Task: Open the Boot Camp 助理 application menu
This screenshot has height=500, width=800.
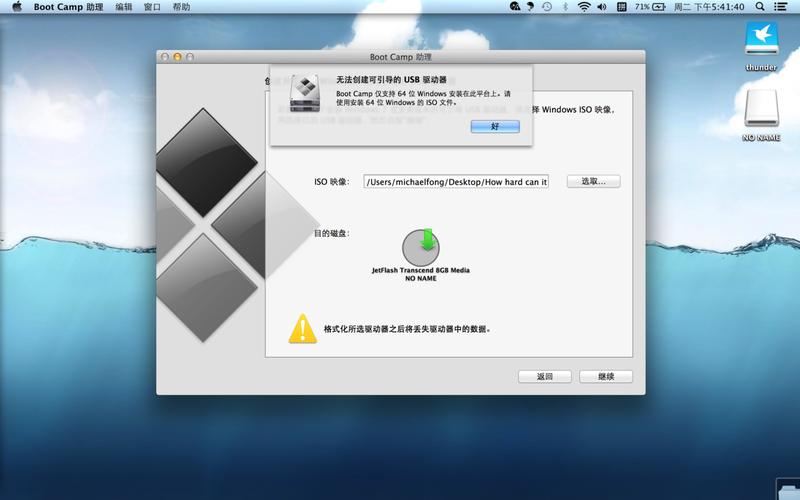Action: click(x=68, y=7)
